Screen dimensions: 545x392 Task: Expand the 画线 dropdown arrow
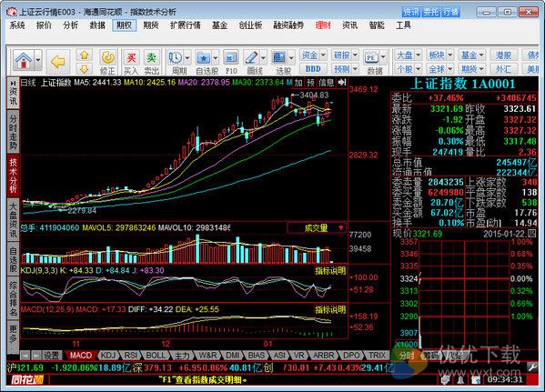(263, 58)
